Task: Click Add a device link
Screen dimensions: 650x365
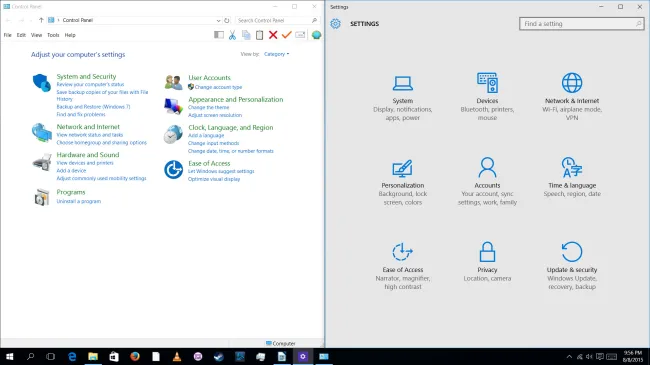Action: click(71, 170)
